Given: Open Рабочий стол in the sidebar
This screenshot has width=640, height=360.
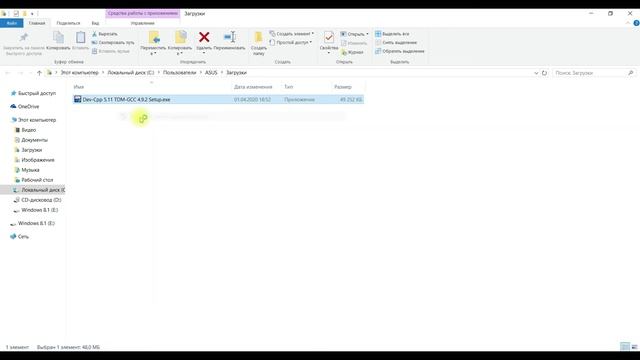Looking at the screenshot, I should point(33,180).
